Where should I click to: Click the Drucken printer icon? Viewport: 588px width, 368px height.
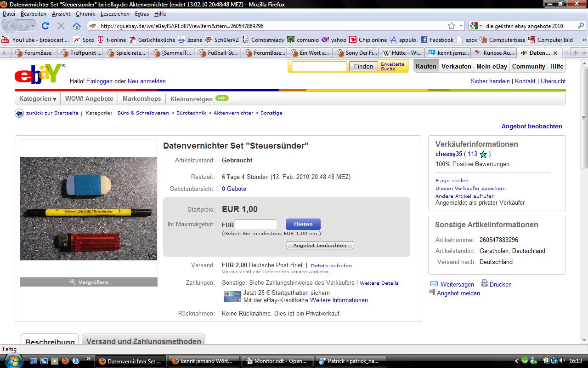pos(484,283)
